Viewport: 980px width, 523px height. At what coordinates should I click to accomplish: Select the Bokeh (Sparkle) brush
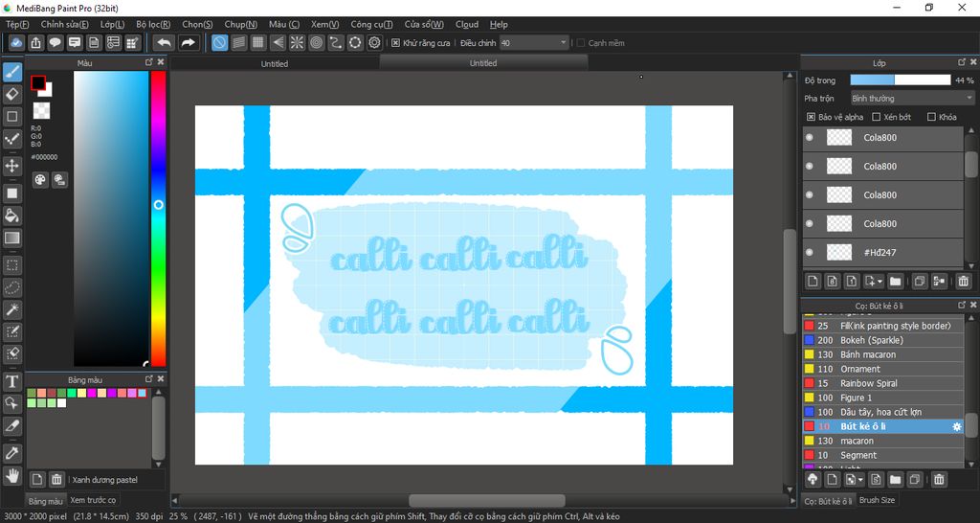[883, 340]
